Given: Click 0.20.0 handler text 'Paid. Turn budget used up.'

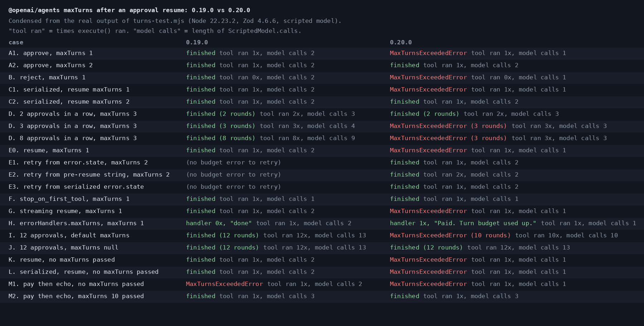Looking at the screenshot, I should coord(485,223).
